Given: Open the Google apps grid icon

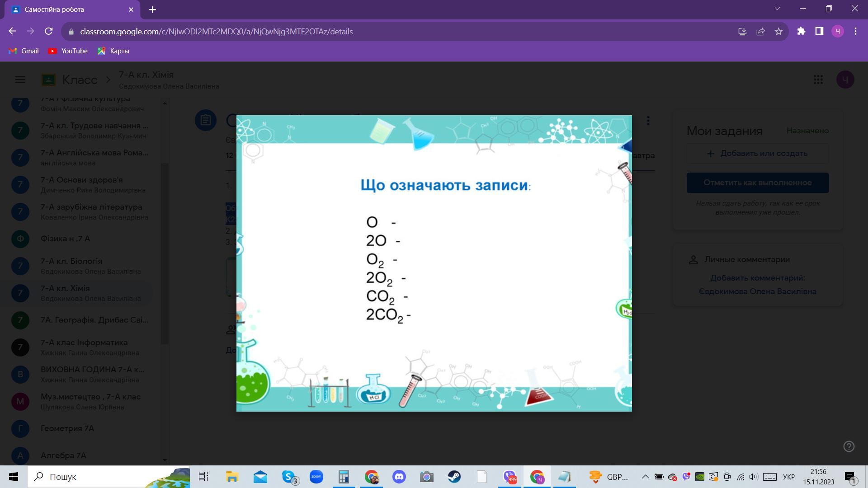Looking at the screenshot, I should pos(818,80).
